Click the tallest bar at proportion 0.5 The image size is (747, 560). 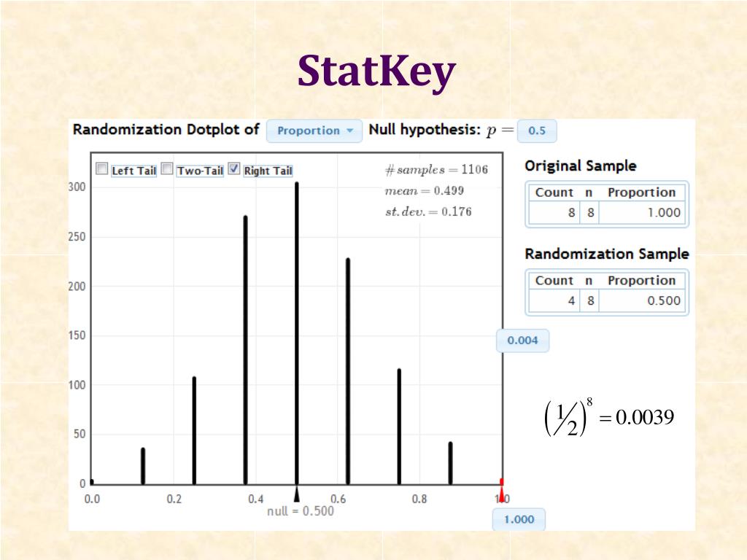(297, 333)
